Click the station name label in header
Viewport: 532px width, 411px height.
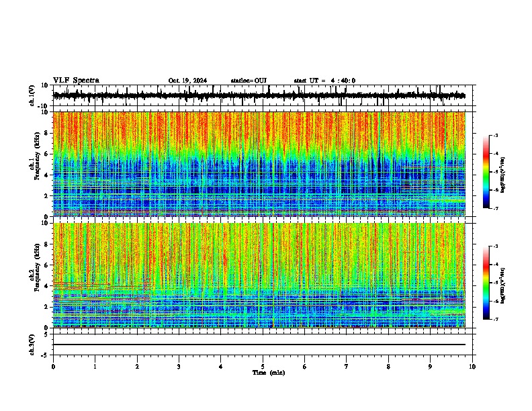249,81
